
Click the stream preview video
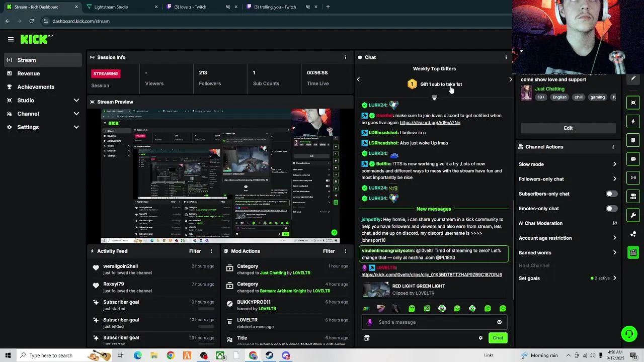point(220,176)
